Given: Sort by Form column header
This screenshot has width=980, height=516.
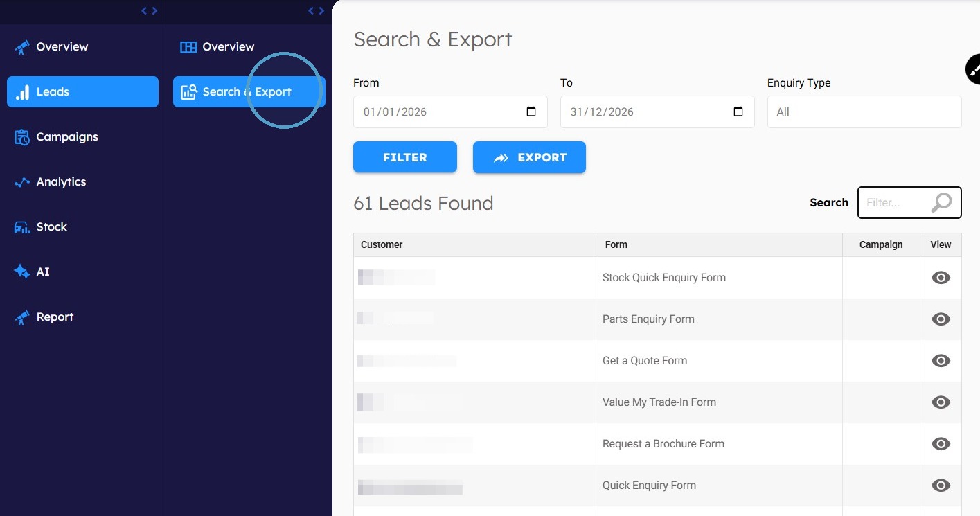Looking at the screenshot, I should (720, 244).
